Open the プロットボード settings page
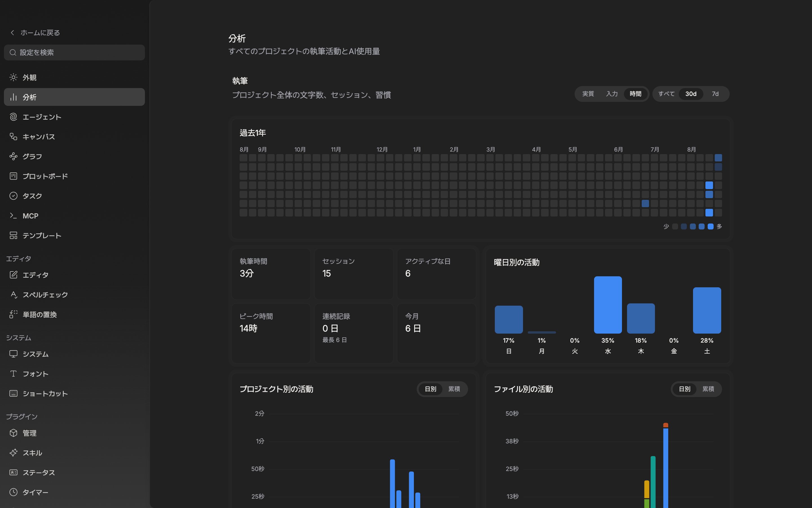The height and width of the screenshot is (508, 812). point(74,176)
